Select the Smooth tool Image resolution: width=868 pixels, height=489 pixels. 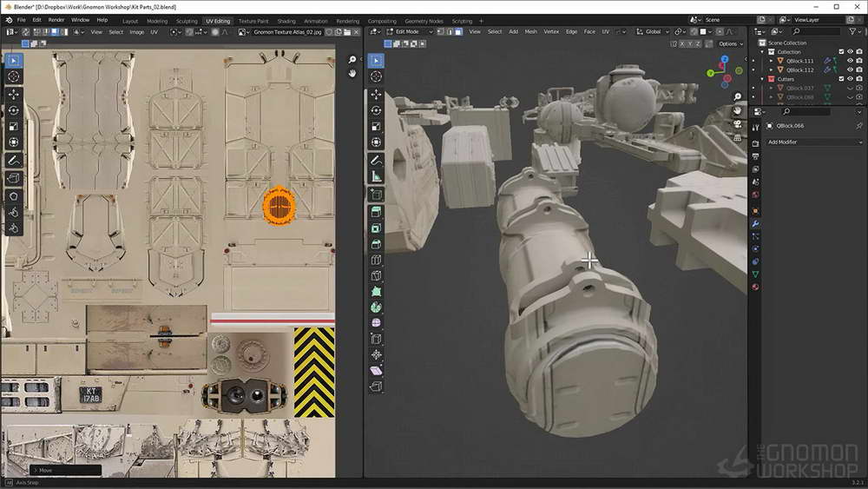[x=376, y=323]
